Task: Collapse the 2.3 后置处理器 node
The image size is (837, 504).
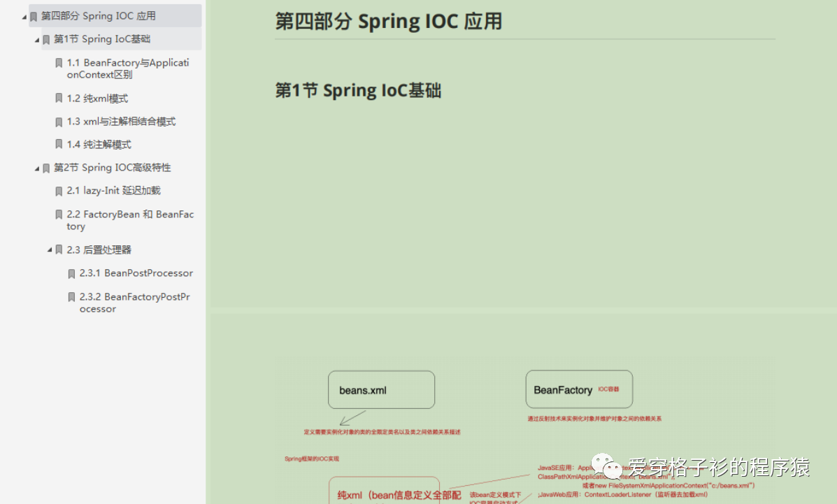Action: click(x=50, y=250)
